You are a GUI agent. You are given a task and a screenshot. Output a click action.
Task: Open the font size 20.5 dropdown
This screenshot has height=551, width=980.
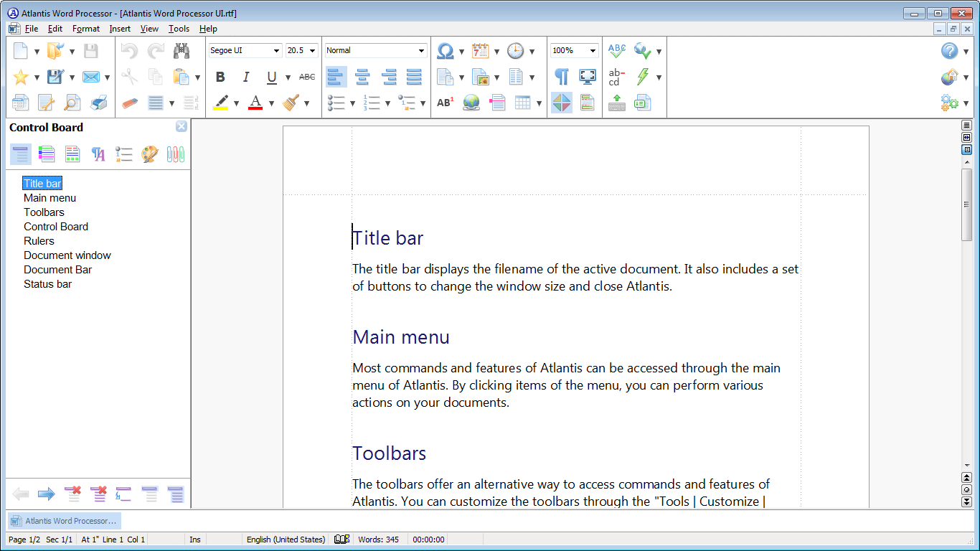[313, 51]
